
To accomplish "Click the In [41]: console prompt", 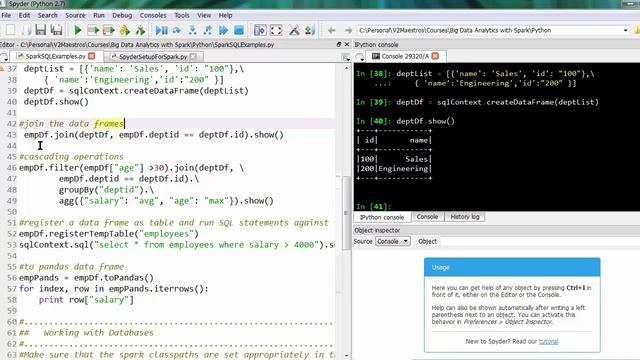I will click(373, 207).
